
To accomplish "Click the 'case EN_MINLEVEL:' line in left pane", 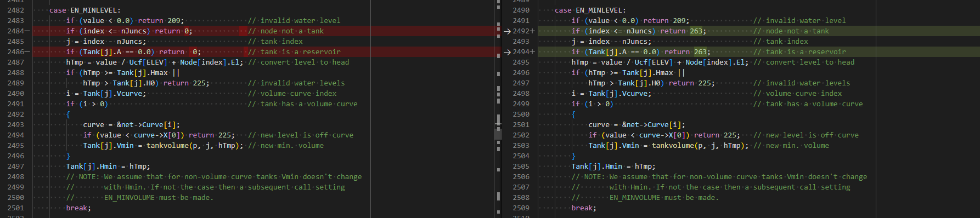I will [x=85, y=10].
